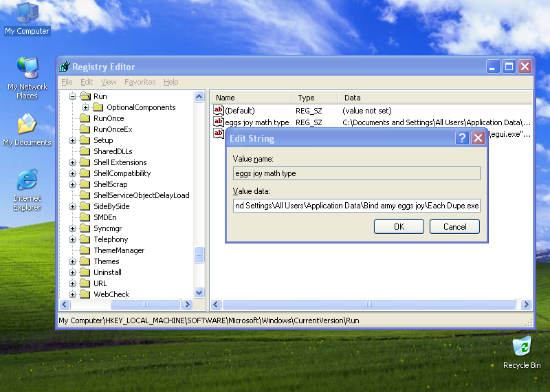The height and width of the screenshot is (392, 550).
Task: Select the RunOnceEx folder icon
Action: (85, 129)
